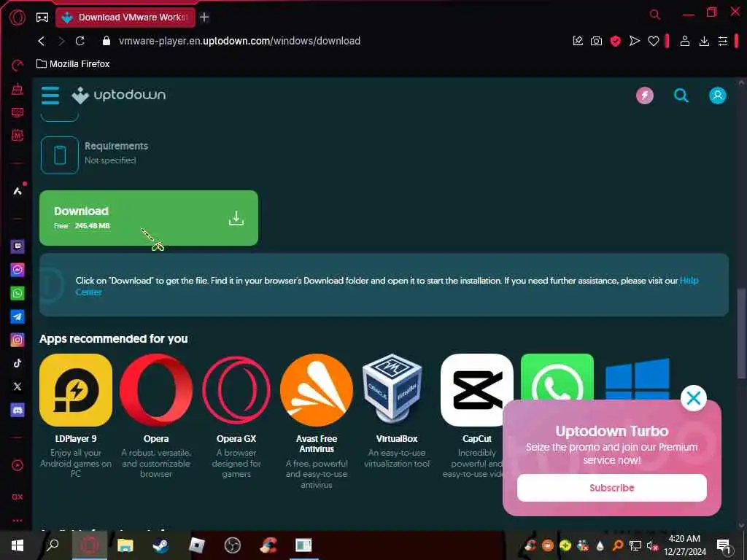Open the Mozilla Firefox bookmarks folder
747x560 pixels.
tap(73, 64)
